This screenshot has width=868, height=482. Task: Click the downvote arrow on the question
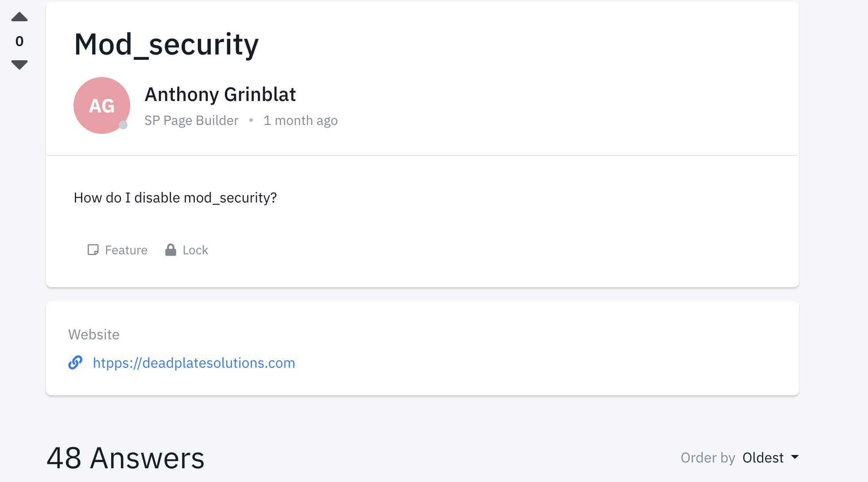pos(19,65)
